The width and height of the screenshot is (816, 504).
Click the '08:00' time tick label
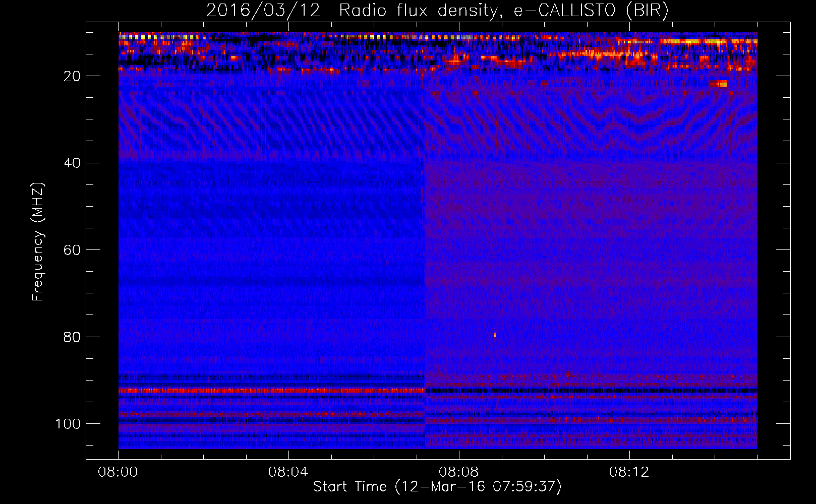(x=118, y=472)
